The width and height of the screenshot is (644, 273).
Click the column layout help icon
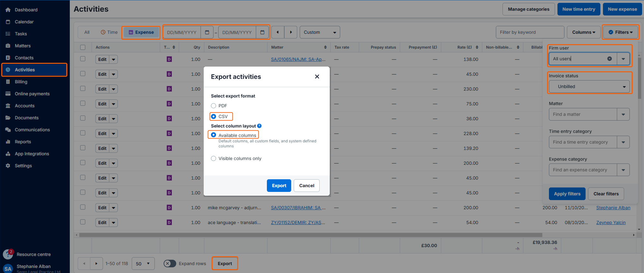point(259,126)
